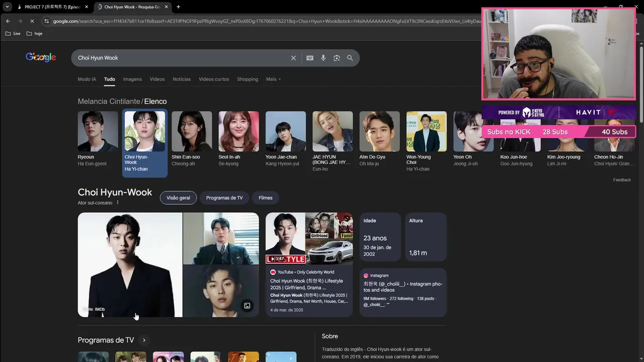
Task: Open the more images gallery icon
Action: [247, 306]
